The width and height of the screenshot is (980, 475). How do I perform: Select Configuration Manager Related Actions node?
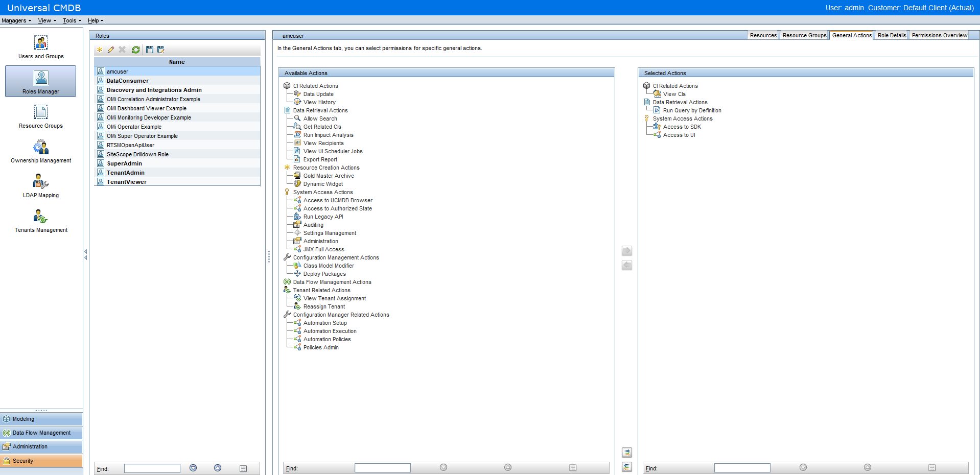(341, 315)
